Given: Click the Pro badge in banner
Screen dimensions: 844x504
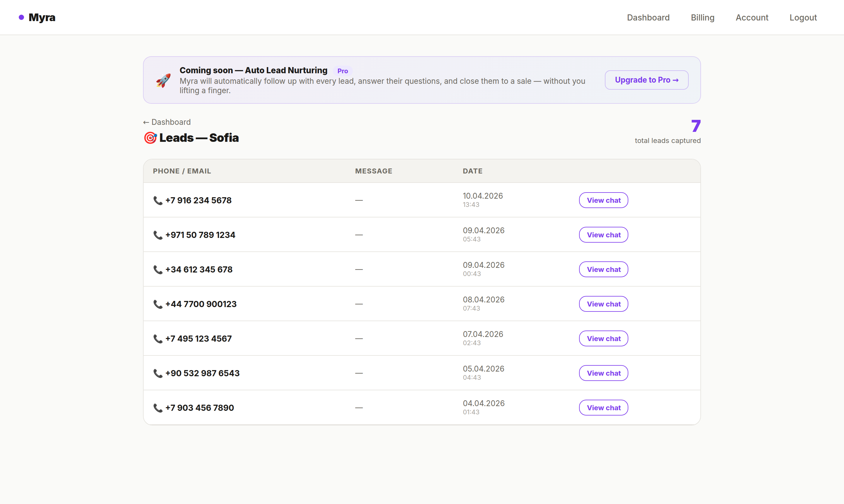Looking at the screenshot, I should point(342,71).
